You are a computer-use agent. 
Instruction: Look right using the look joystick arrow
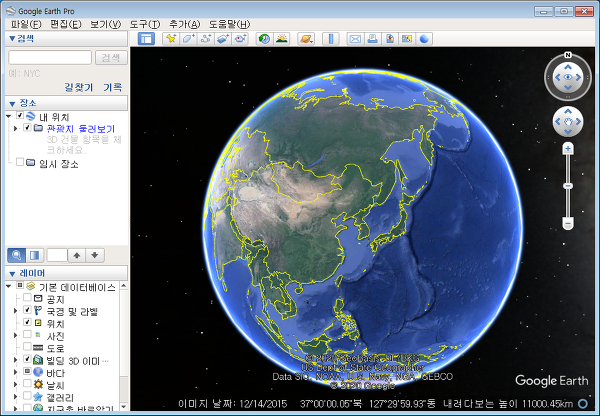click(x=579, y=77)
